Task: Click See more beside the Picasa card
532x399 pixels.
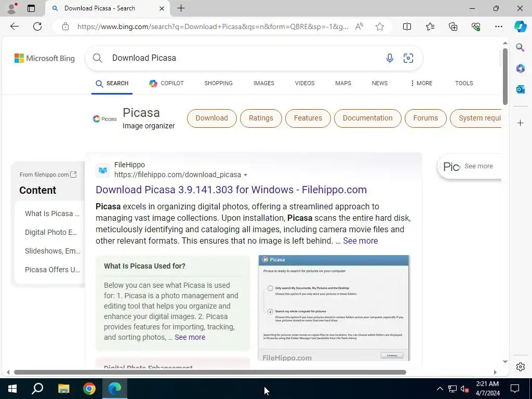Action: tap(478, 166)
